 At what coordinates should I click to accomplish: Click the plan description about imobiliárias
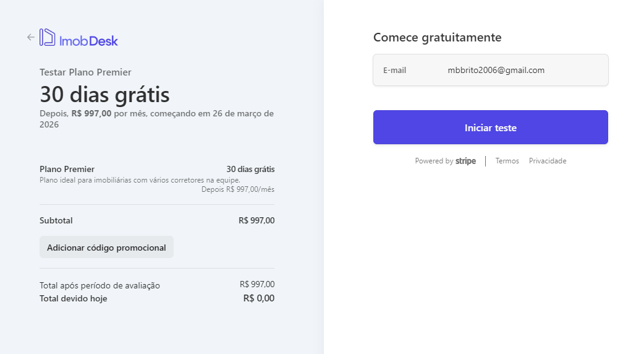(140, 180)
